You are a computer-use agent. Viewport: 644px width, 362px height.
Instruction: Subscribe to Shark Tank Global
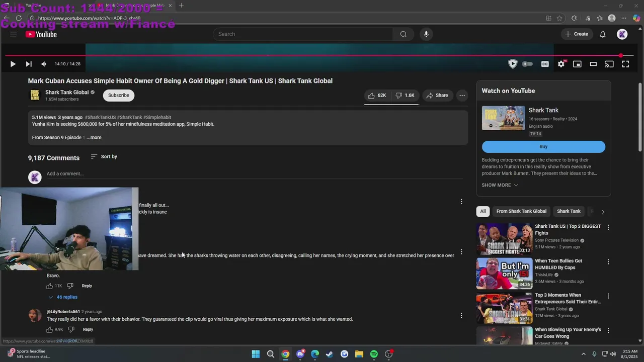tap(119, 95)
